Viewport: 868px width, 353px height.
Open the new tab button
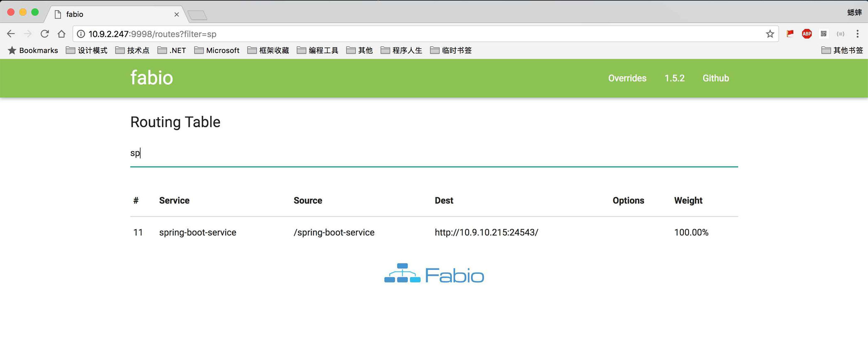pos(197,15)
